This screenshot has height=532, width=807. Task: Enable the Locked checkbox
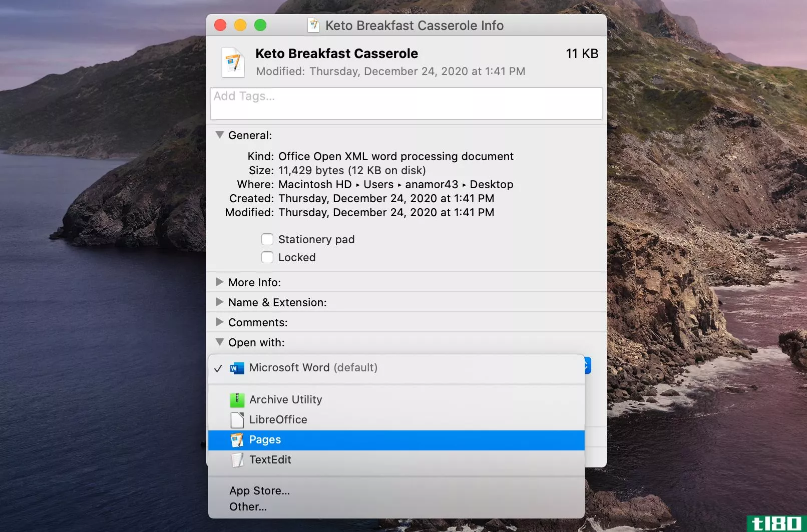267,257
